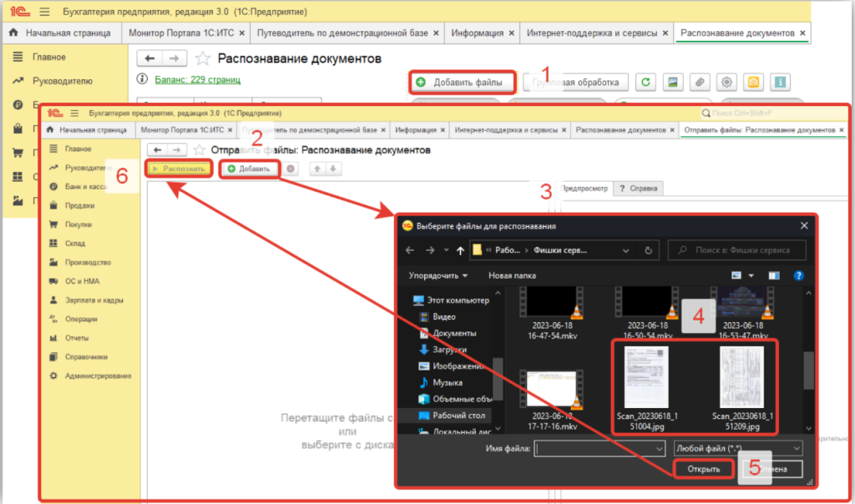Open settings gear icon in the outer toolbar
Screen dimensions: 855x504
(x=726, y=83)
